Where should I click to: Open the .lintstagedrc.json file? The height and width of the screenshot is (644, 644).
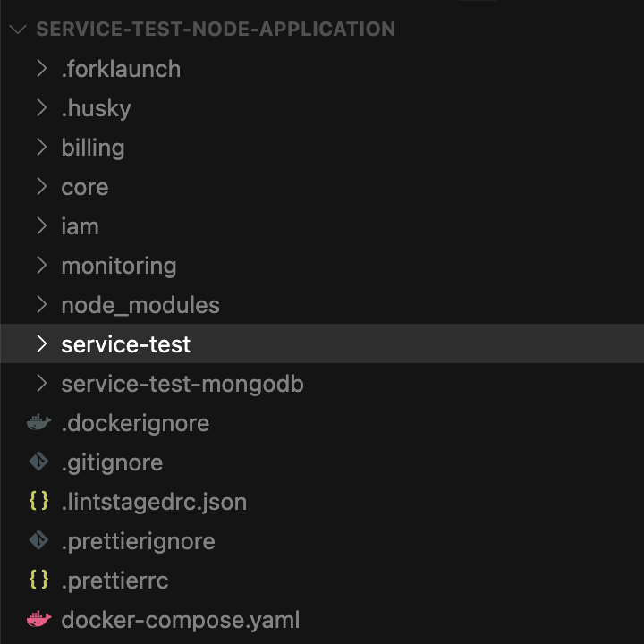(x=154, y=502)
